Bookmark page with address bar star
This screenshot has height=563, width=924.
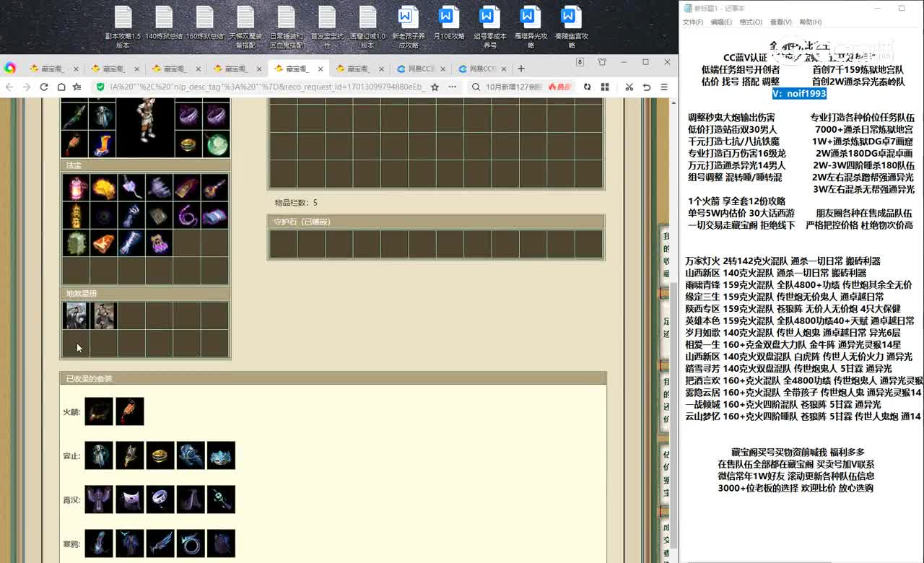click(x=435, y=87)
